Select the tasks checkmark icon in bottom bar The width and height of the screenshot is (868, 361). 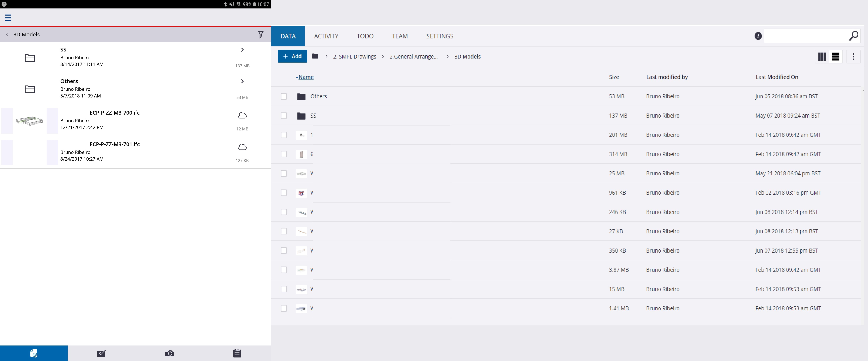(x=101, y=353)
